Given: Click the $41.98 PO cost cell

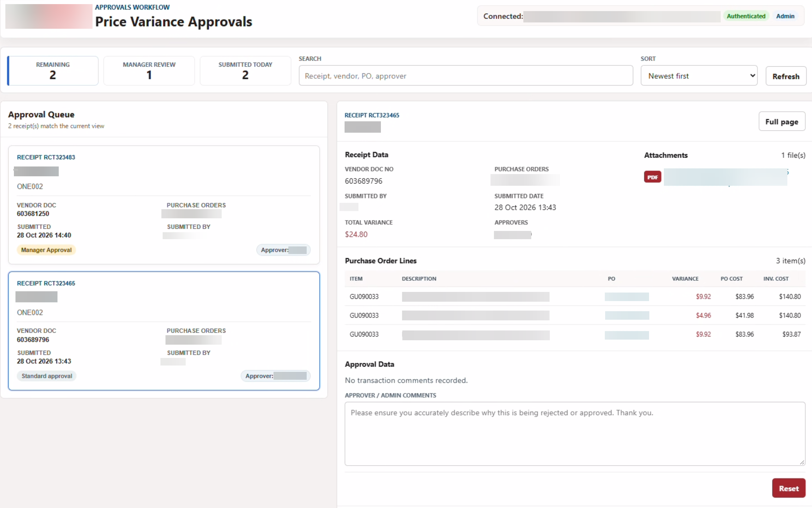Looking at the screenshot, I should coord(744,315).
